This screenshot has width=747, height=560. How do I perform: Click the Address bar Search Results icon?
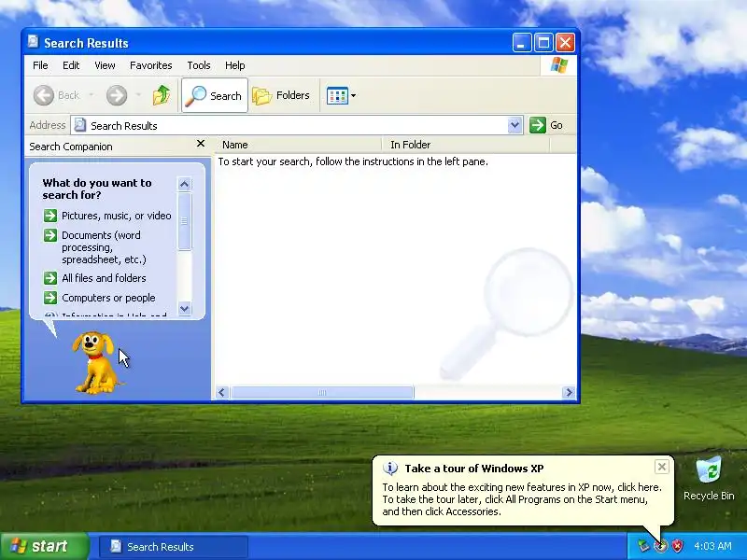(80, 125)
